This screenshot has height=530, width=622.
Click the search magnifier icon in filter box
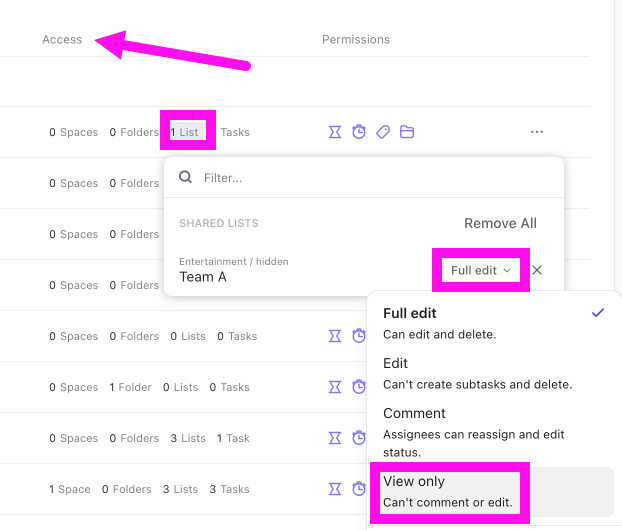coord(185,177)
